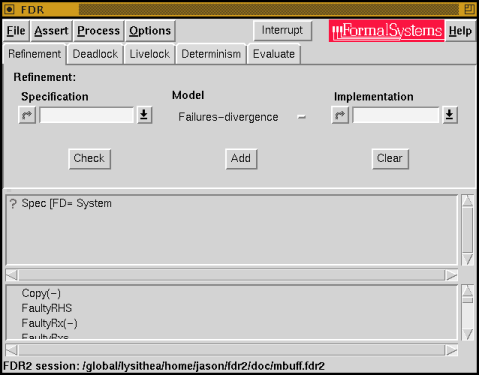This screenshot has width=479, height=375.
Task: Click the question mark status of Spec assertion
Action: click(x=13, y=204)
